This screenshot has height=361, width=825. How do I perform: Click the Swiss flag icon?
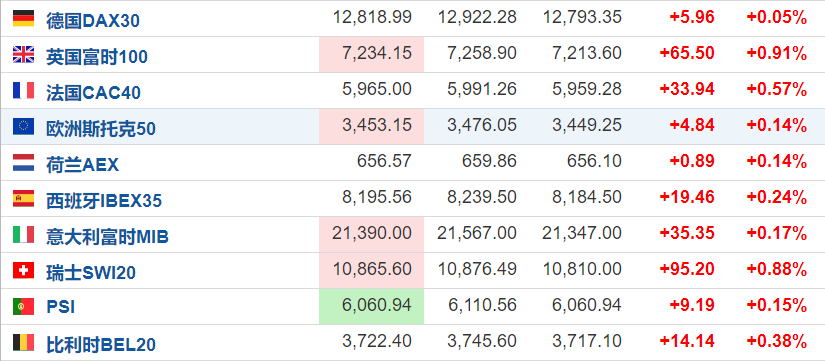[24, 270]
